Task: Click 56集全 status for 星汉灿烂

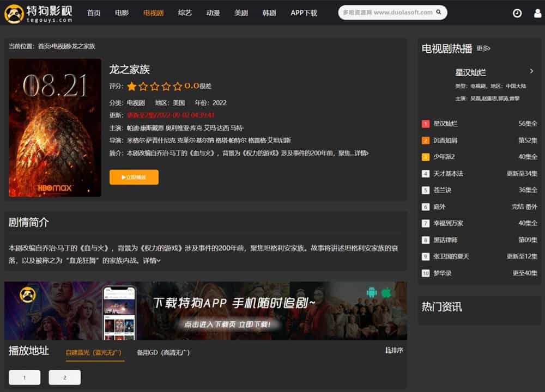Action: click(528, 124)
